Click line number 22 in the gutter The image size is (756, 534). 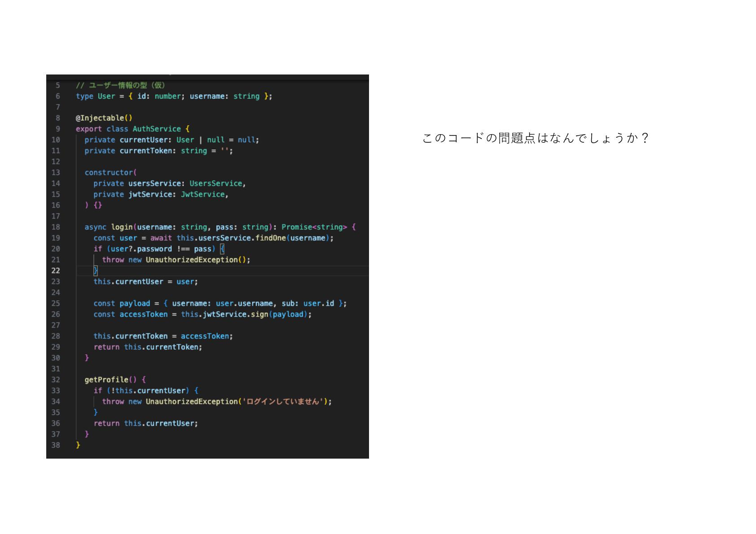coord(56,271)
